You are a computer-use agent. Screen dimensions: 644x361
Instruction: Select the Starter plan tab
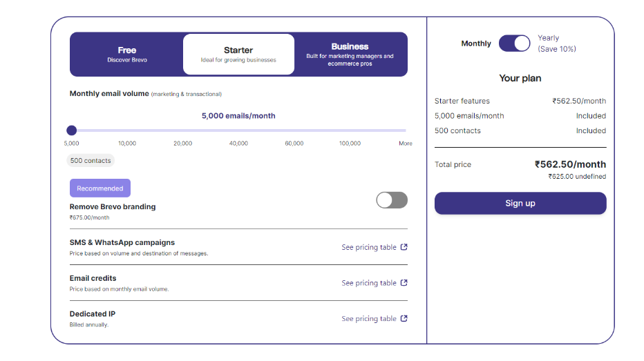238,54
